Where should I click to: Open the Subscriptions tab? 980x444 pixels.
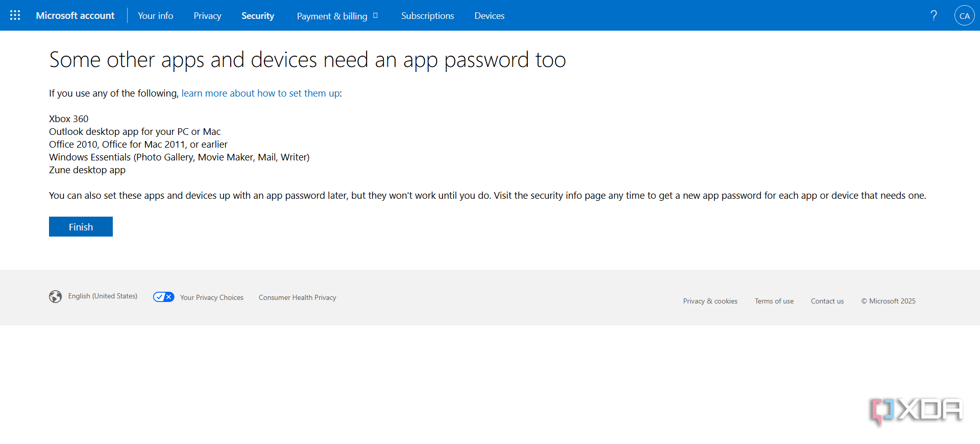coord(427,15)
